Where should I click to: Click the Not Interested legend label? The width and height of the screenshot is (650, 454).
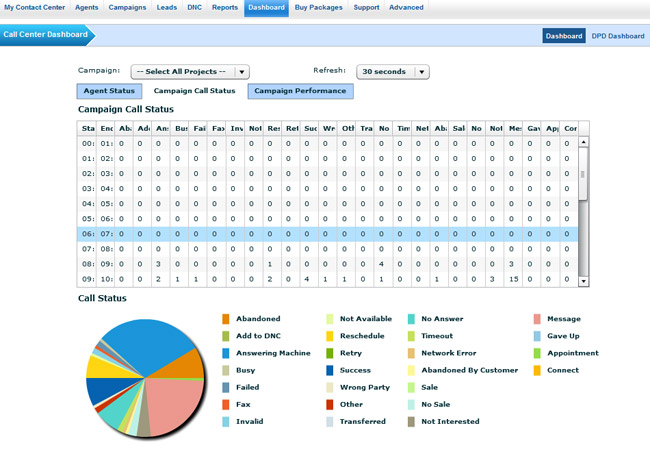tap(450, 422)
